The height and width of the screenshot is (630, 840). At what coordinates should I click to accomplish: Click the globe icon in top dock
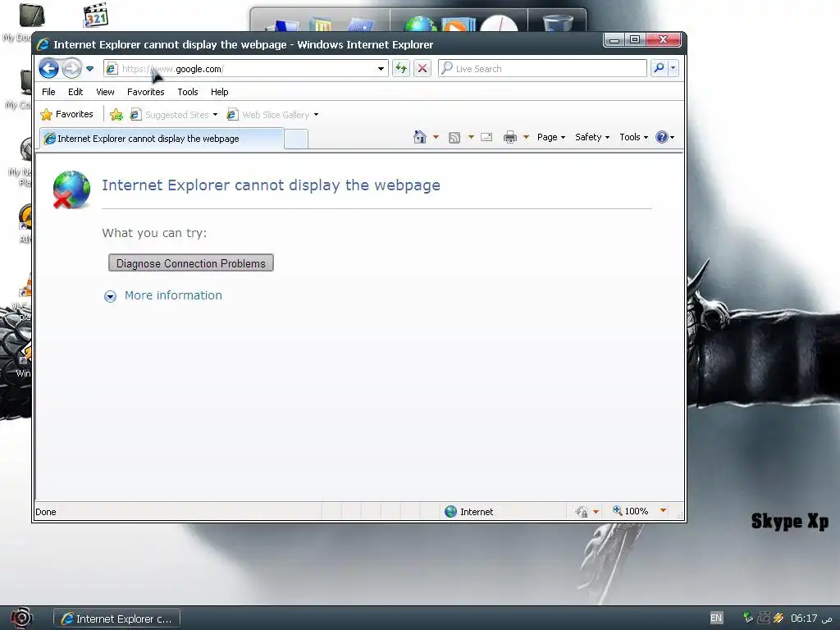tap(421, 24)
